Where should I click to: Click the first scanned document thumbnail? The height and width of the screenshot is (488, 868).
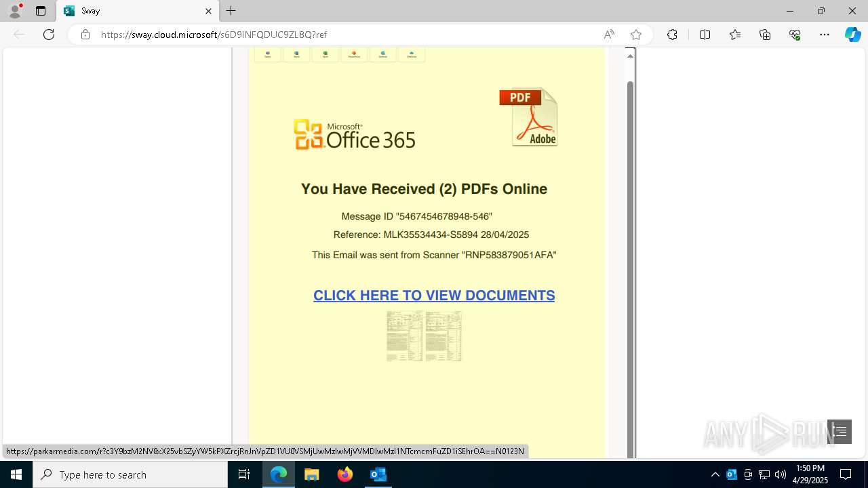[x=405, y=336]
